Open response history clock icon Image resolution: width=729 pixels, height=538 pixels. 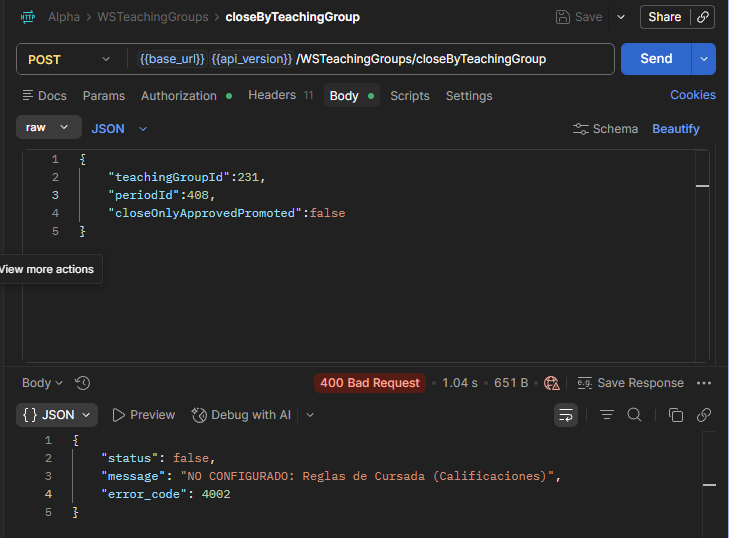pyautogui.click(x=82, y=383)
